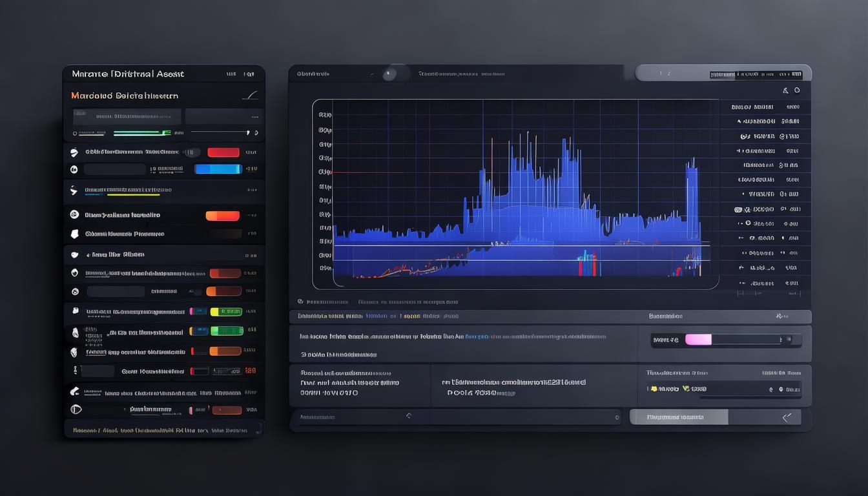Image resolution: width=868 pixels, height=496 pixels.
Task: Expand the bottom bar using its right-end circle
Action: 617,417
